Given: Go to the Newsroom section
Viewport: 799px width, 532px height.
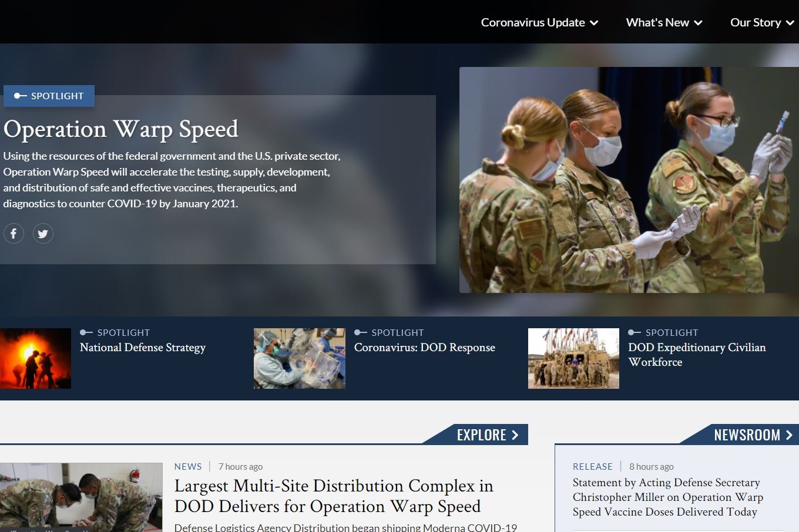Looking at the screenshot, I should (752, 435).
